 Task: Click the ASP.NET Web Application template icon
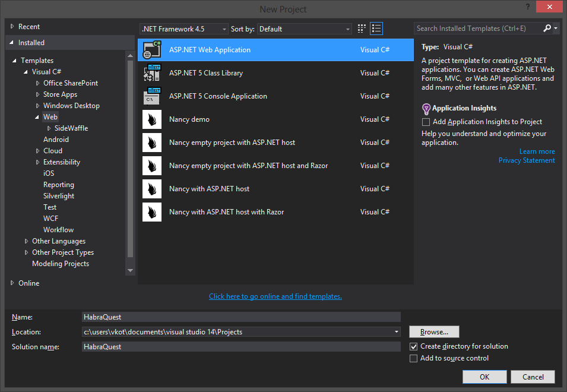[152, 50]
